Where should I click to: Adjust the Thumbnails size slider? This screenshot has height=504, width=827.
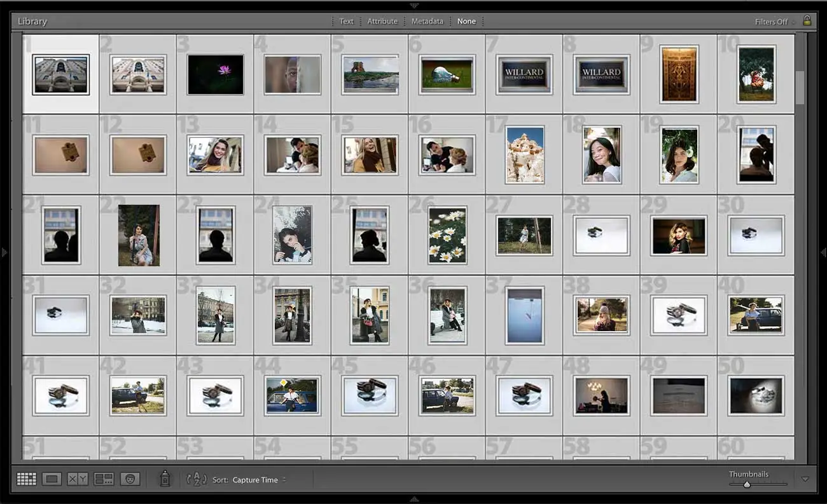(x=747, y=484)
